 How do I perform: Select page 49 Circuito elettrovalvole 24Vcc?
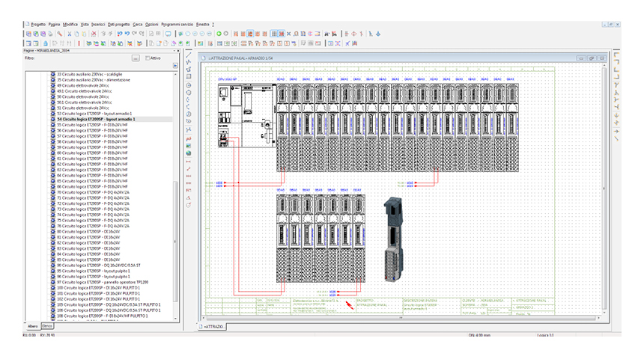[82, 86]
